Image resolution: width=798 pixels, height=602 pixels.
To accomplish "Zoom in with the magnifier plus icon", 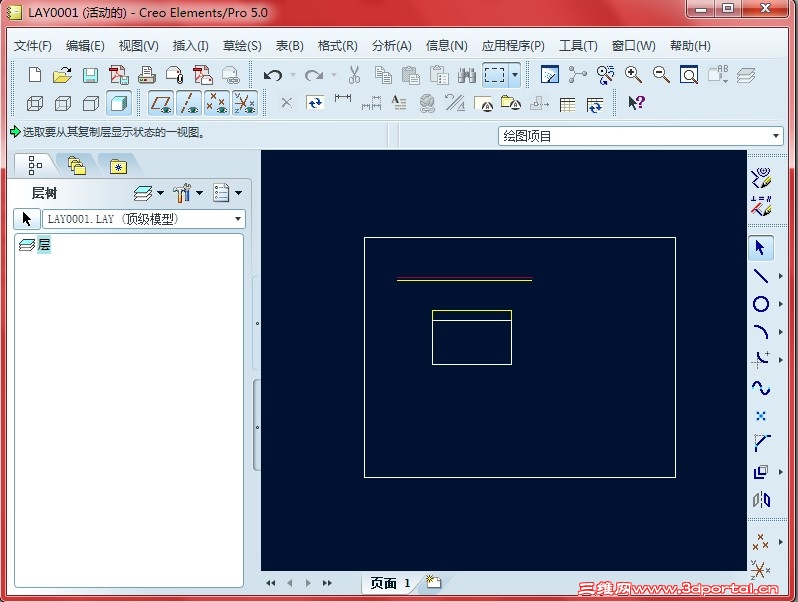I will tap(633, 75).
